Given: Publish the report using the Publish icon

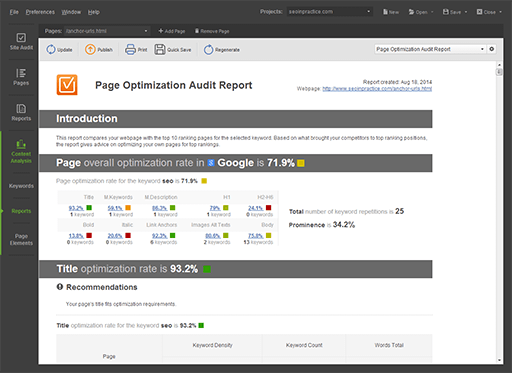Looking at the screenshot, I should point(90,49).
